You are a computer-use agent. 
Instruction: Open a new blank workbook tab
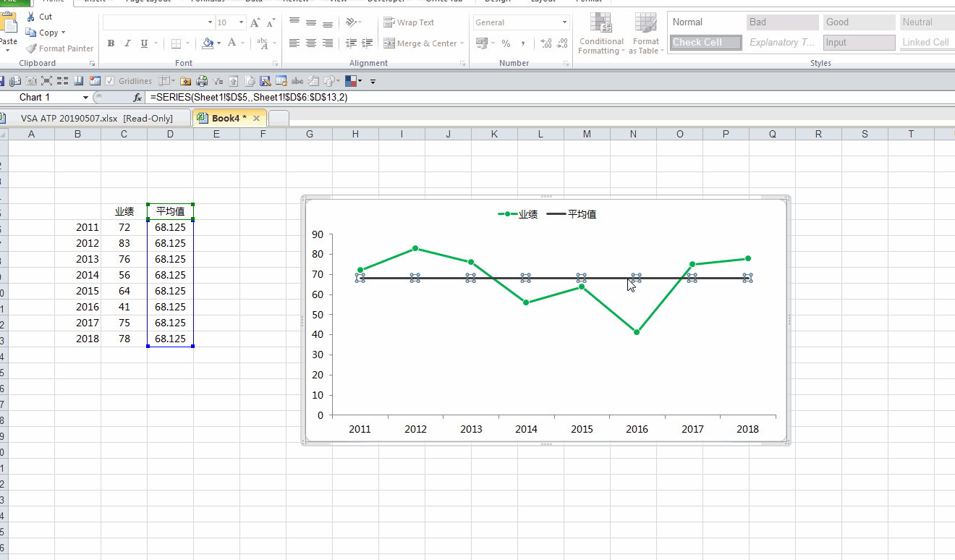279,118
